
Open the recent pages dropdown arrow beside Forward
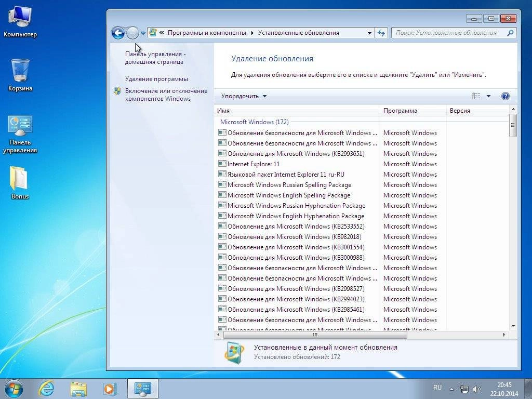(143, 33)
